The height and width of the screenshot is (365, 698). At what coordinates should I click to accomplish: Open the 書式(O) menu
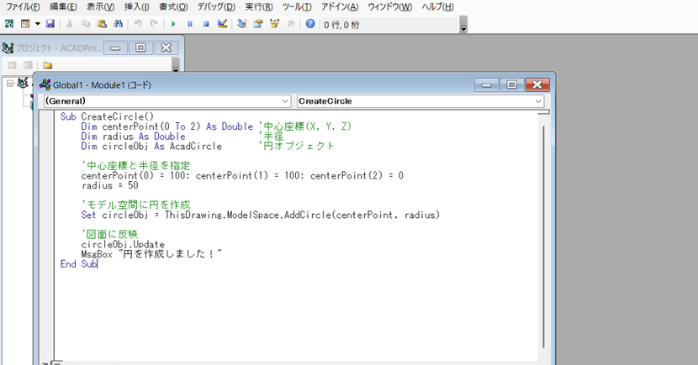point(174,7)
